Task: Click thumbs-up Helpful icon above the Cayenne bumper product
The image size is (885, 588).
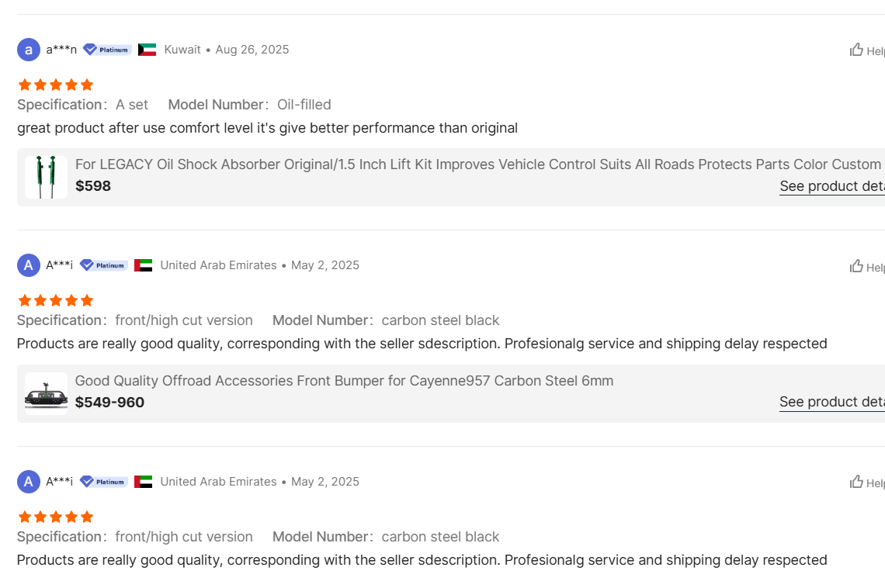Action: [857, 266]
